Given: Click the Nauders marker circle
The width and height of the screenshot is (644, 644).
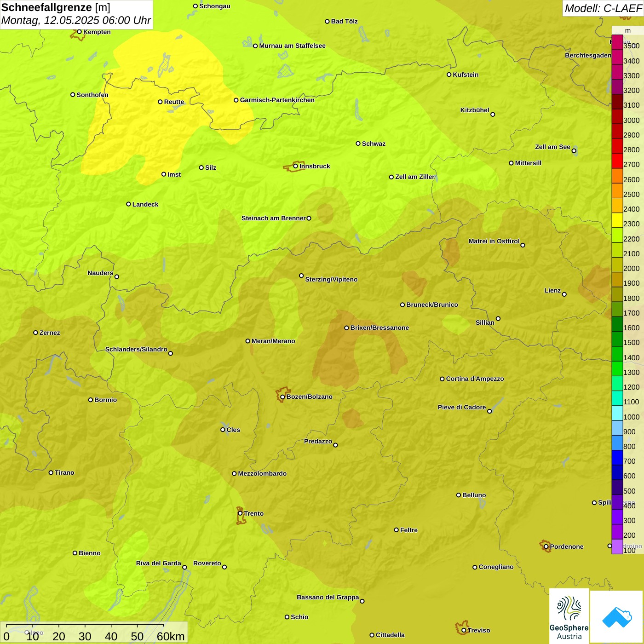Looking at the screenshot, I should [117, 276].
